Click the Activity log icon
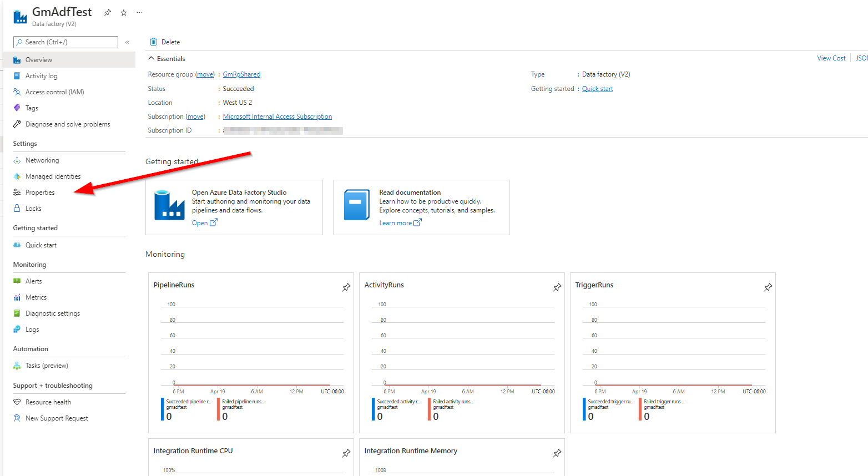 [x=17, y=76]
